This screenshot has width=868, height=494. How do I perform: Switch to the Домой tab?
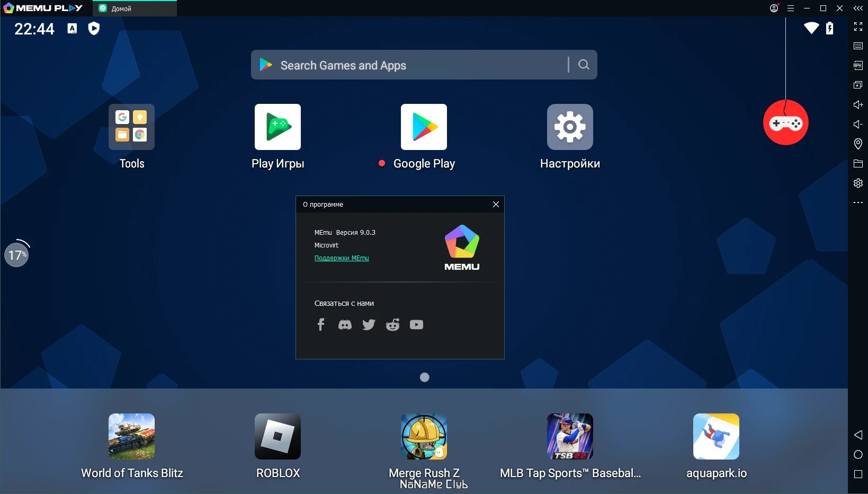pos(135,8)
